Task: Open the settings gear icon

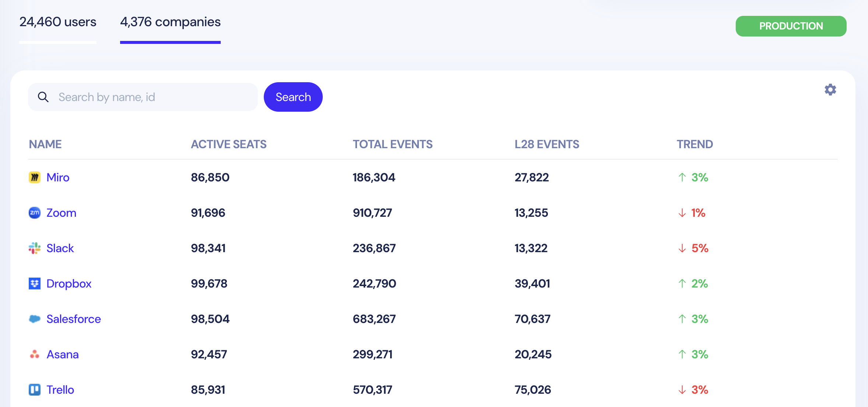Action: (830, 90)
